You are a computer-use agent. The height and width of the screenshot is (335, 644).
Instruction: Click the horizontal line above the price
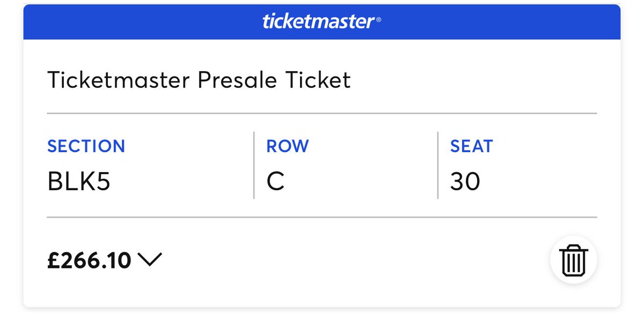click(x=322, y=217)
